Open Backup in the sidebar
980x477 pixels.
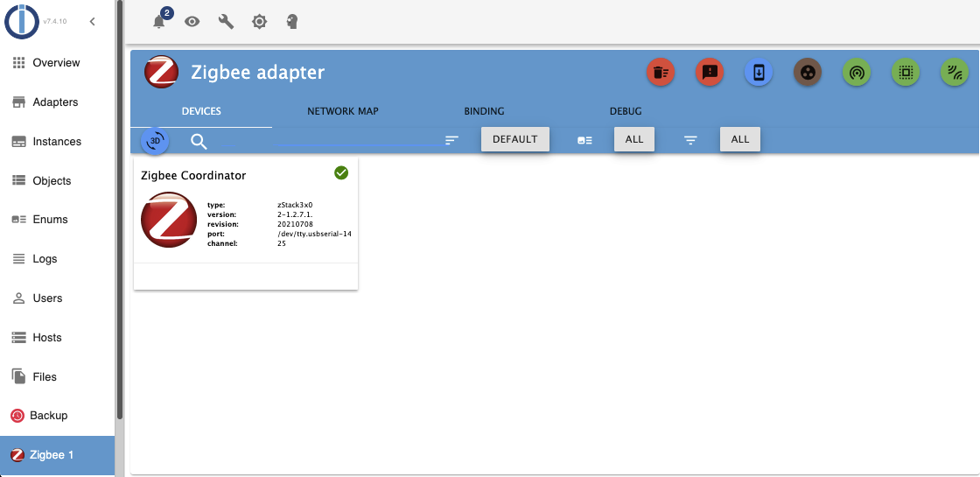[x=58, y=416]
